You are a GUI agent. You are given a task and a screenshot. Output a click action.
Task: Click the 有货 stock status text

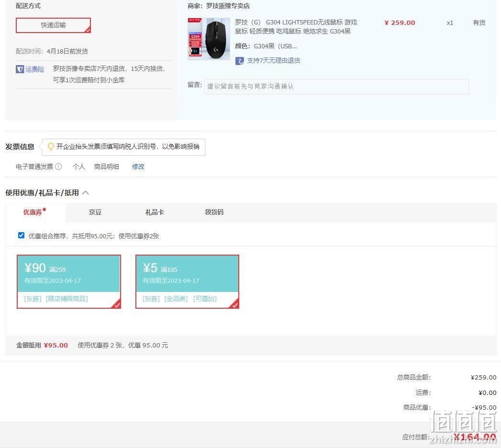click(x=479, y=22)
